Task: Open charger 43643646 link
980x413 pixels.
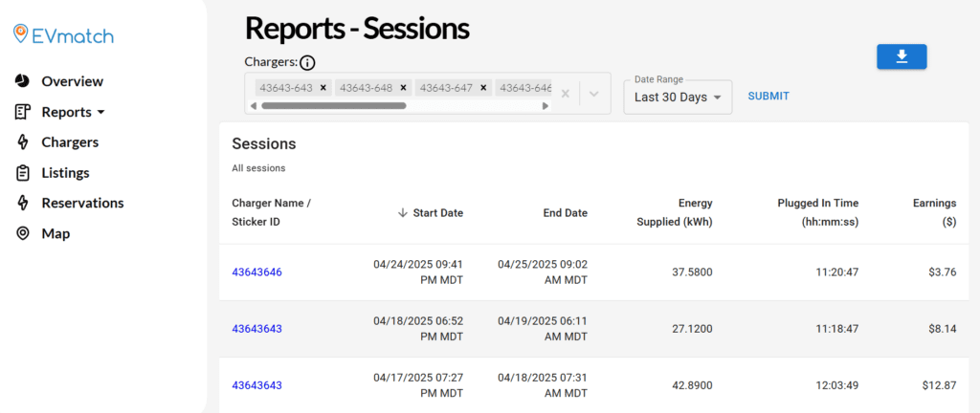Action: point(256,272)
